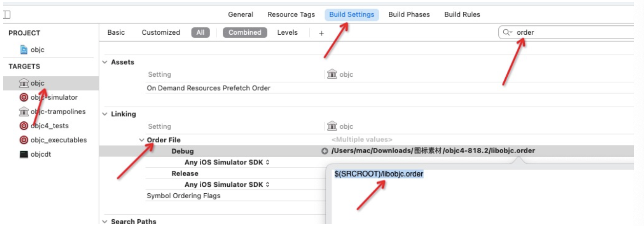Add a setting with the plus button

pos(322,33)
